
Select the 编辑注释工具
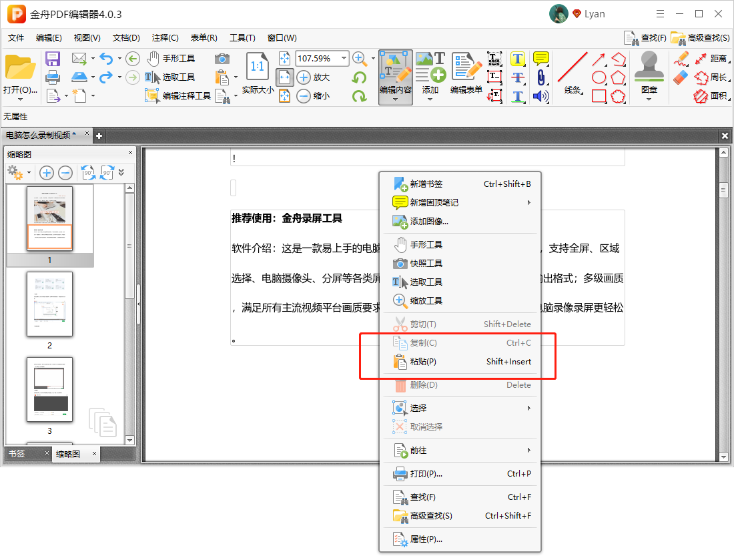pyautogui.click(x=178, y=96)
